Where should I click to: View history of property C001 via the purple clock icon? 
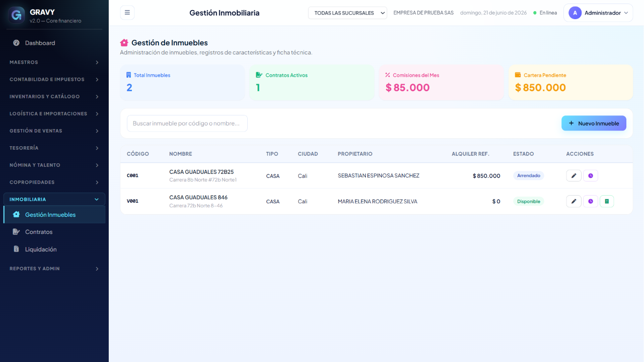591,176
